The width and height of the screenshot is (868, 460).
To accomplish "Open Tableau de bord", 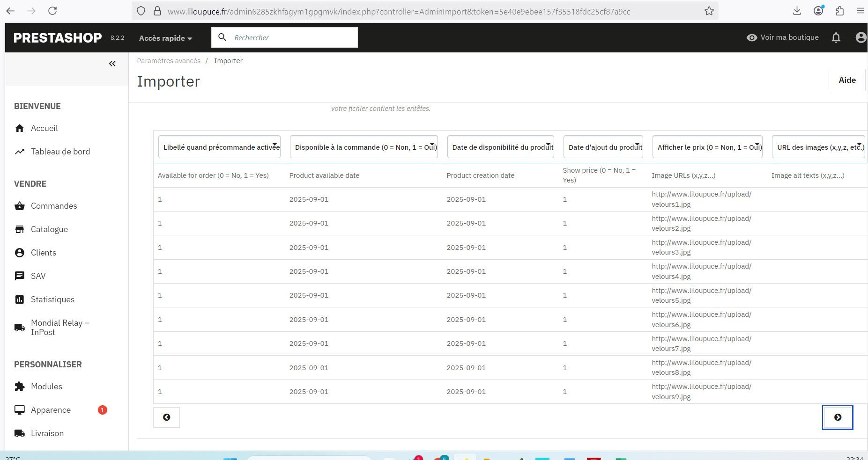I will 60,152.
